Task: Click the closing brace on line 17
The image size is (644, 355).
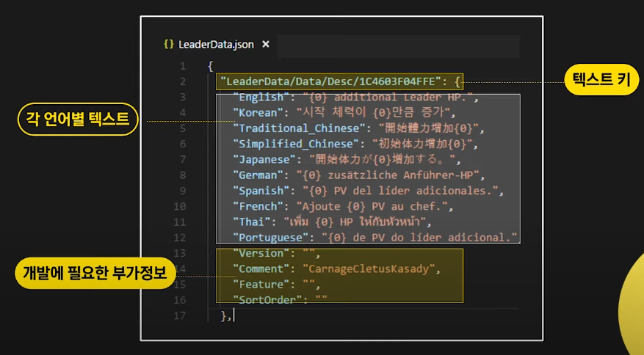Action: [x=224, y=315]
